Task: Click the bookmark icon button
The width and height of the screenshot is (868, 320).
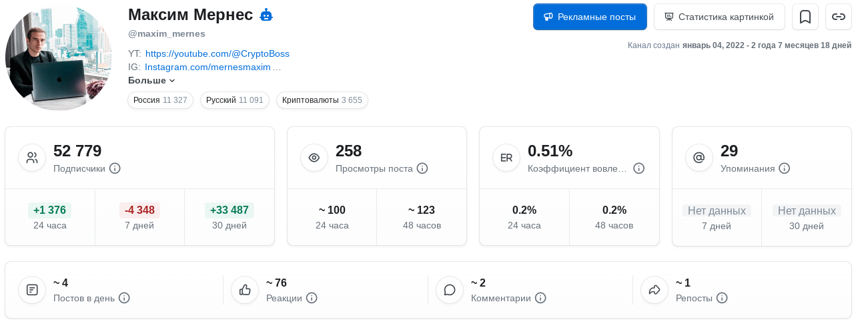Action: pos(805,17)
